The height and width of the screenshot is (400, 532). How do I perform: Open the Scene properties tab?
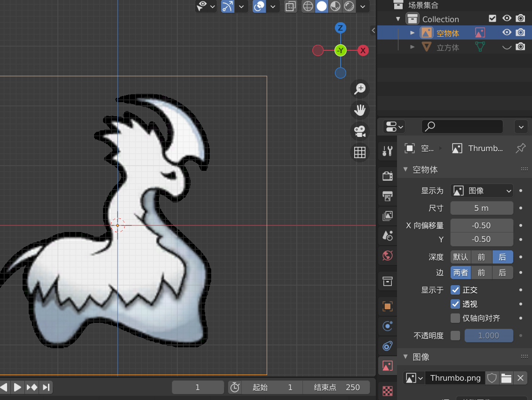click(387, 235)
